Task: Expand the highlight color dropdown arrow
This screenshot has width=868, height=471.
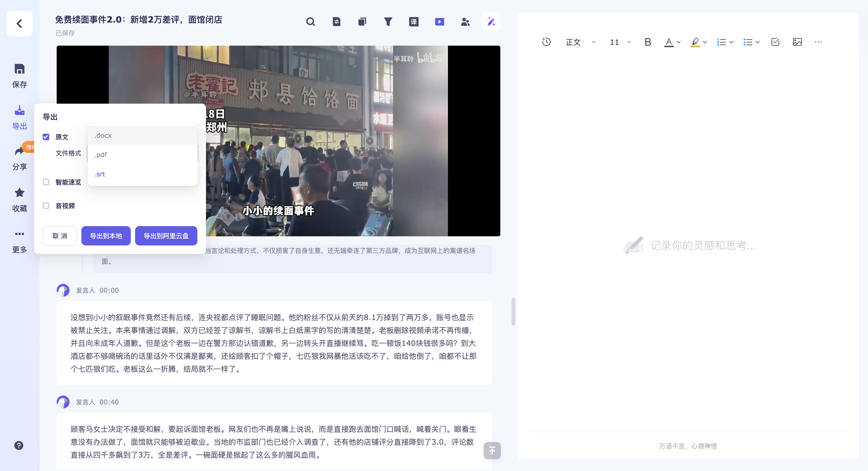Action: [705, 42]
